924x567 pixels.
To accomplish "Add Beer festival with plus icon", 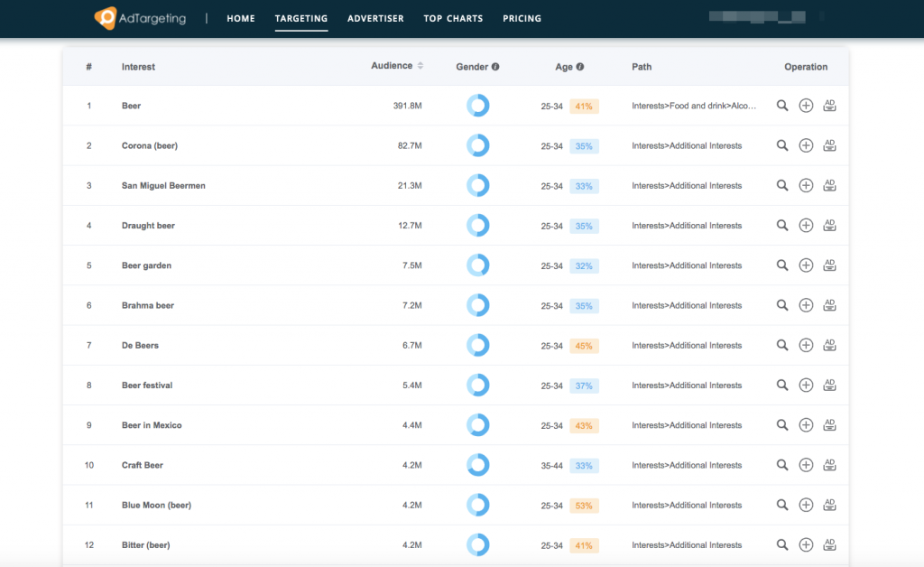I will pos(806,386).
